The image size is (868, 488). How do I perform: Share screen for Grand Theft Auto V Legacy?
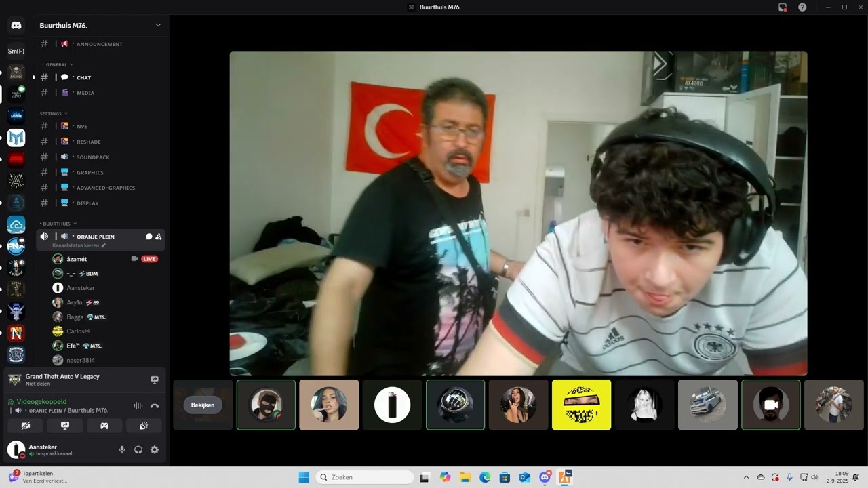(x=155, y=380)
